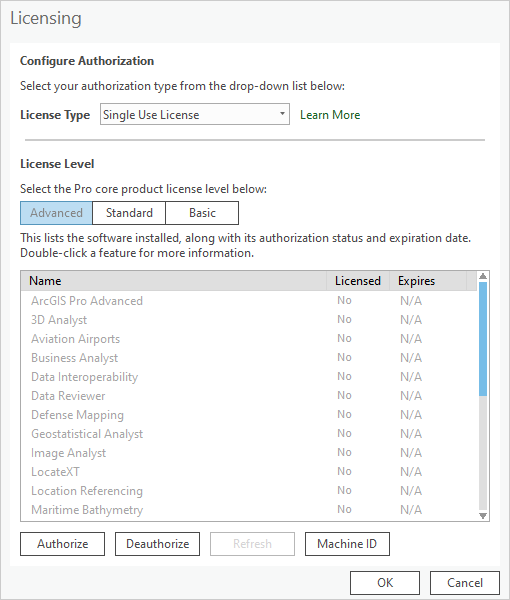Open the Machine ID dialog
This screenshot has height=600, width=510.
coord(347,544)
